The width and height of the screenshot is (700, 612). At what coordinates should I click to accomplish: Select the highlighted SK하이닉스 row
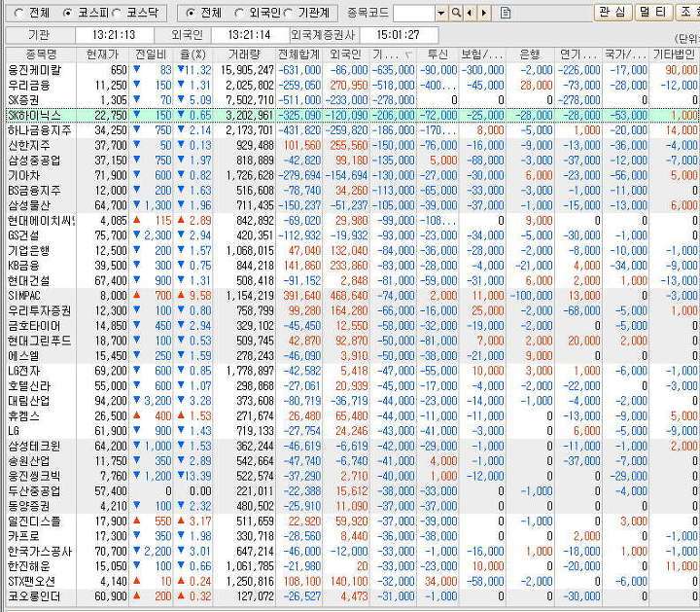353,115
